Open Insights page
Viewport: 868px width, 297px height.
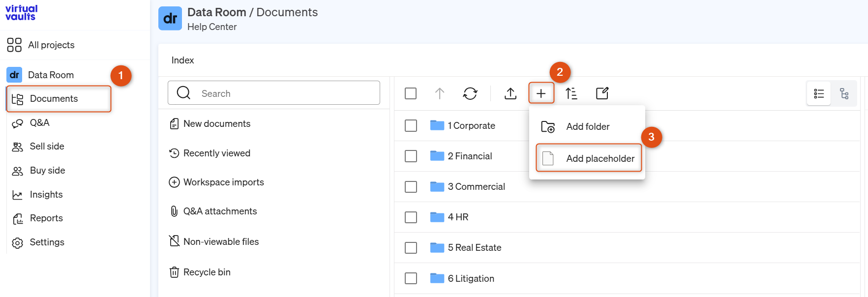(46, 195)
